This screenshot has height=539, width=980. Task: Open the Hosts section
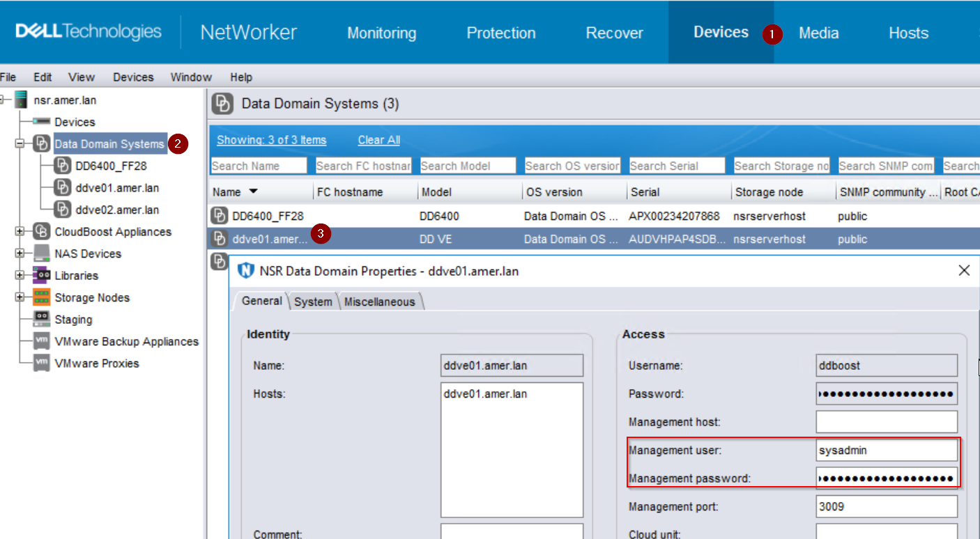point(909,33)
